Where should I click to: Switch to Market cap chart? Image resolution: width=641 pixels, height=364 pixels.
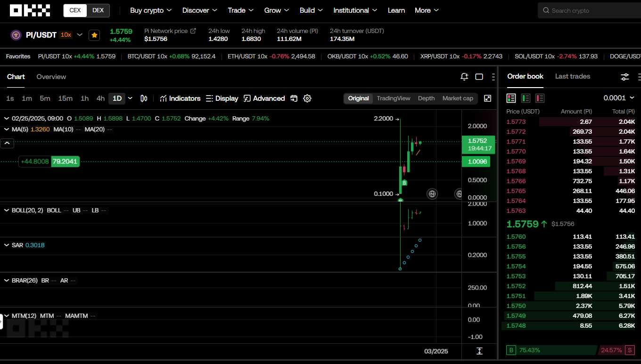point(458,98)
